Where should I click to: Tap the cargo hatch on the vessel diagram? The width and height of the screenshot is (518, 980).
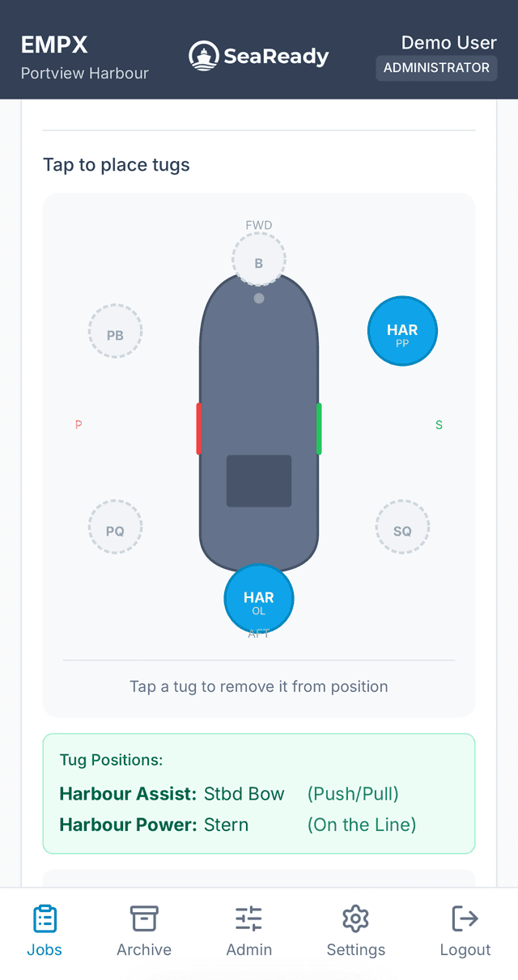[x=259, y=481]
